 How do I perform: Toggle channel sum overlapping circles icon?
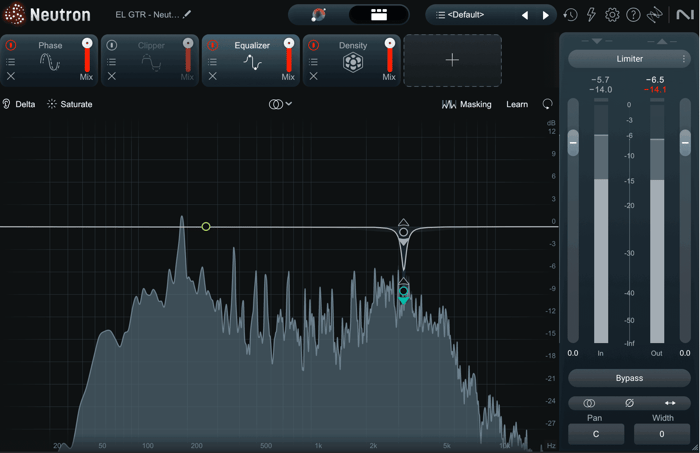589,403
